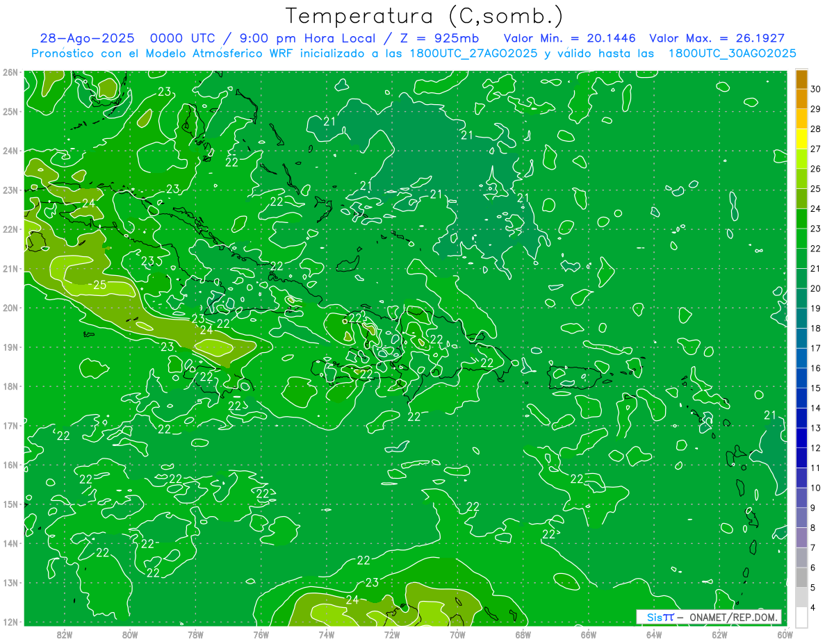Click the "Valor Min. = 20.1446" text
Viewport: 834px width, 644px height.
569,38
